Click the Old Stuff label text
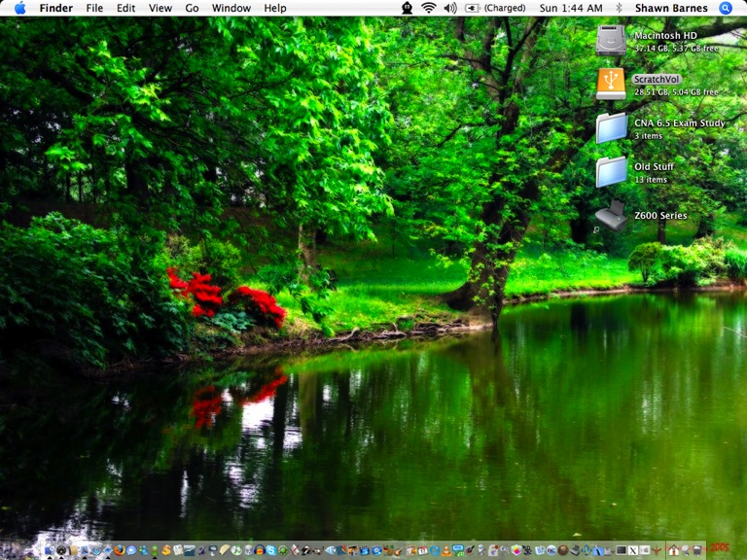 pos(654,166)
